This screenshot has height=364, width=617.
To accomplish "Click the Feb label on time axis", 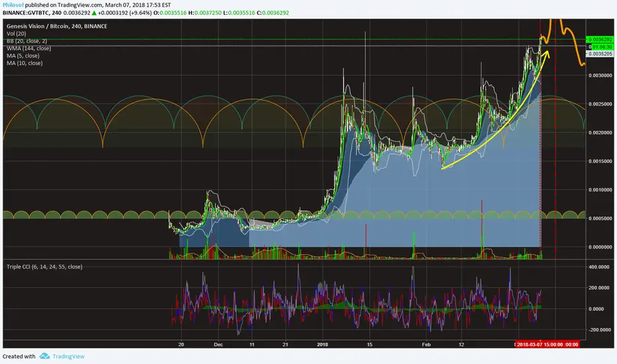I will tap(426, 345).
